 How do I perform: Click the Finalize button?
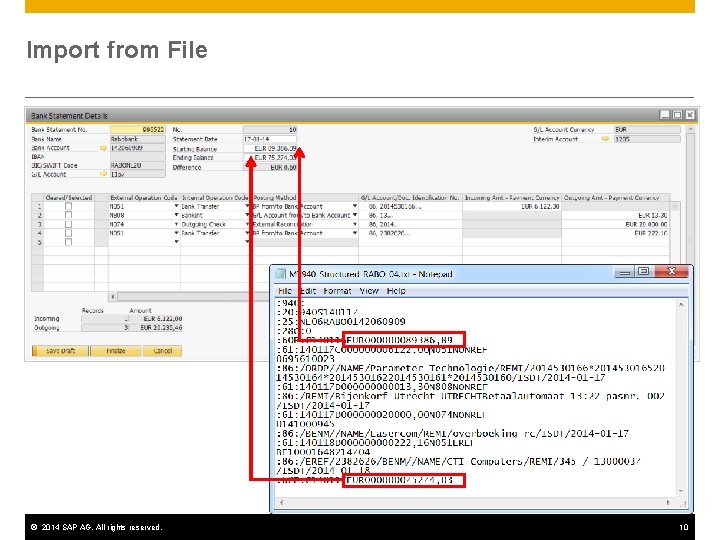[x=116, y=351]
